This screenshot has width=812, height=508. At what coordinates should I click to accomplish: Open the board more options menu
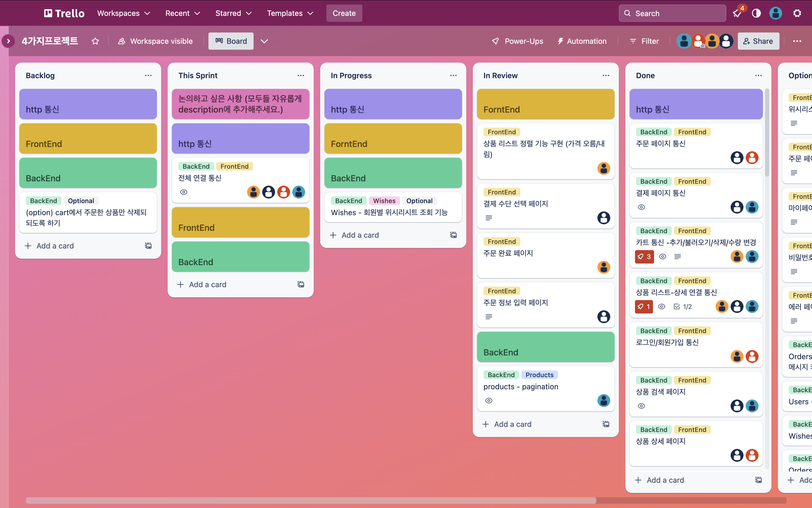point(797,41)
